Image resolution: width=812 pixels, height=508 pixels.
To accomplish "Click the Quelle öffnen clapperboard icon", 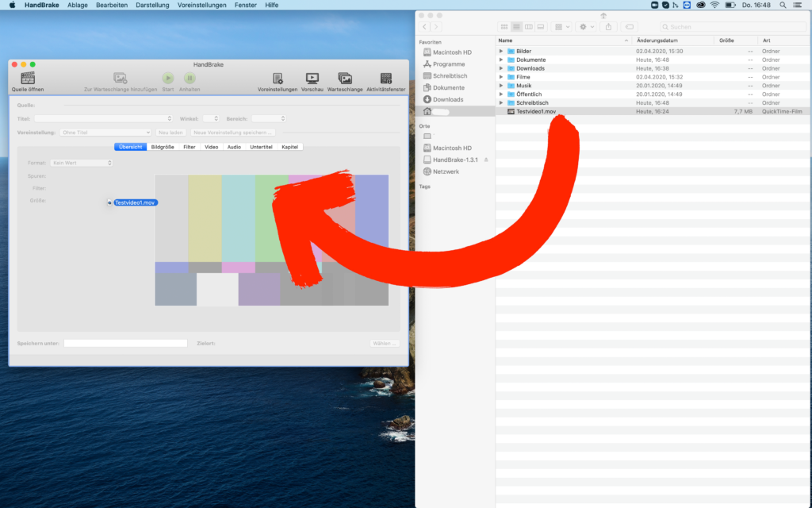I will (28, 79).
